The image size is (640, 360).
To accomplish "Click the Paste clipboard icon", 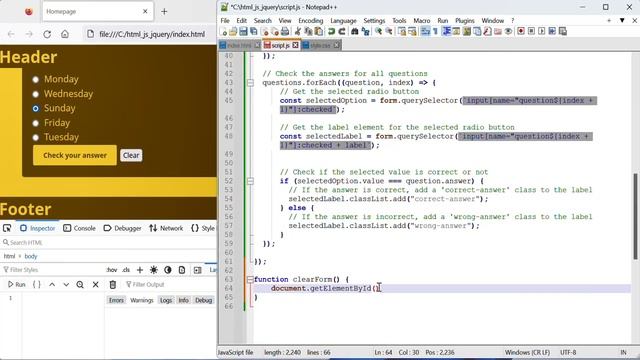I will click(318, 31).
